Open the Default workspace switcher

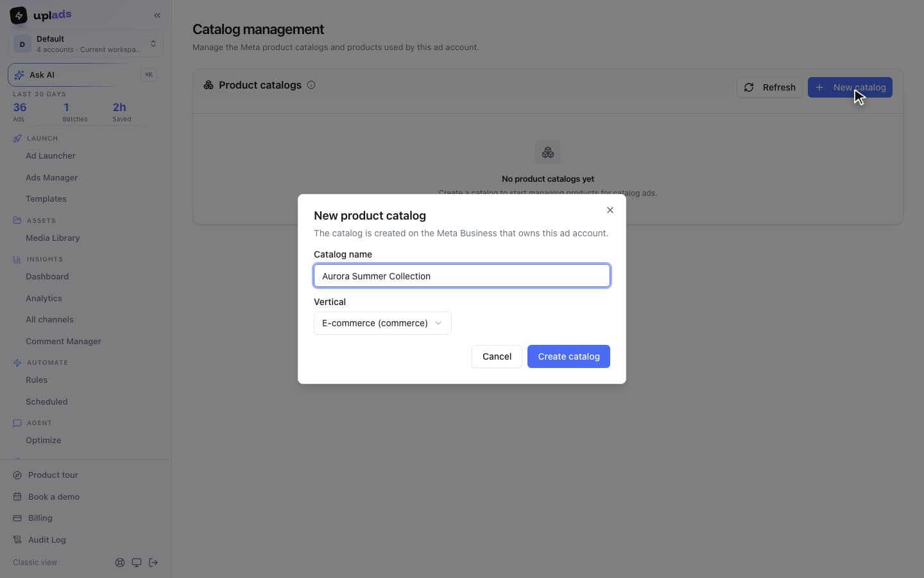click(86, 44)
